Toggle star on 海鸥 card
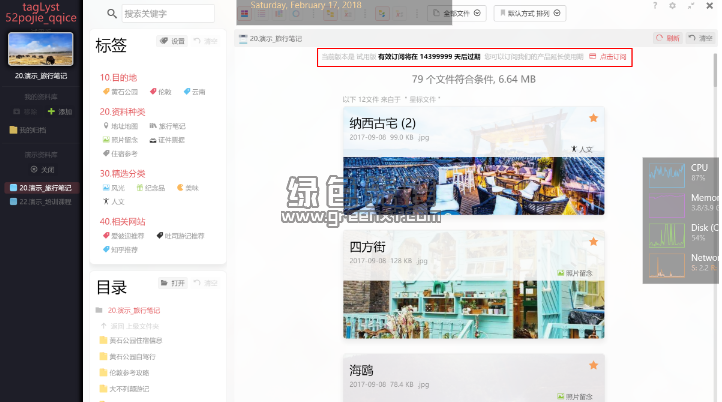 [x=594, y=365]
